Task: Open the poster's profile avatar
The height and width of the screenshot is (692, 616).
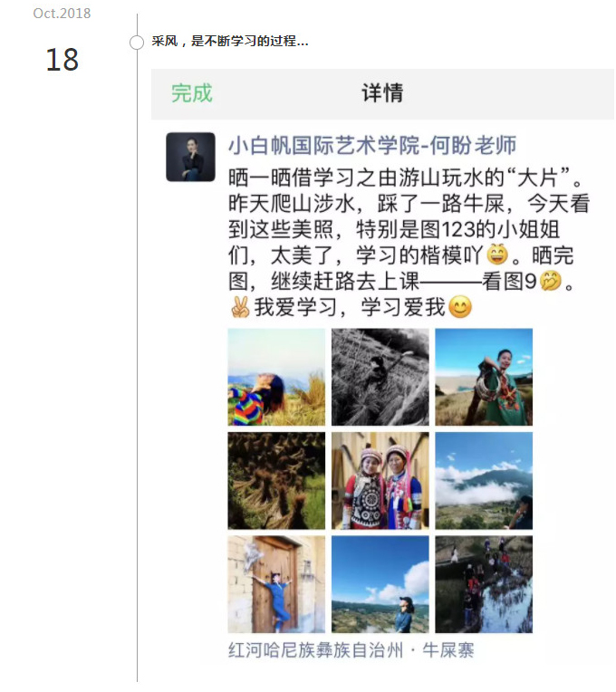Action: (190, 157)
